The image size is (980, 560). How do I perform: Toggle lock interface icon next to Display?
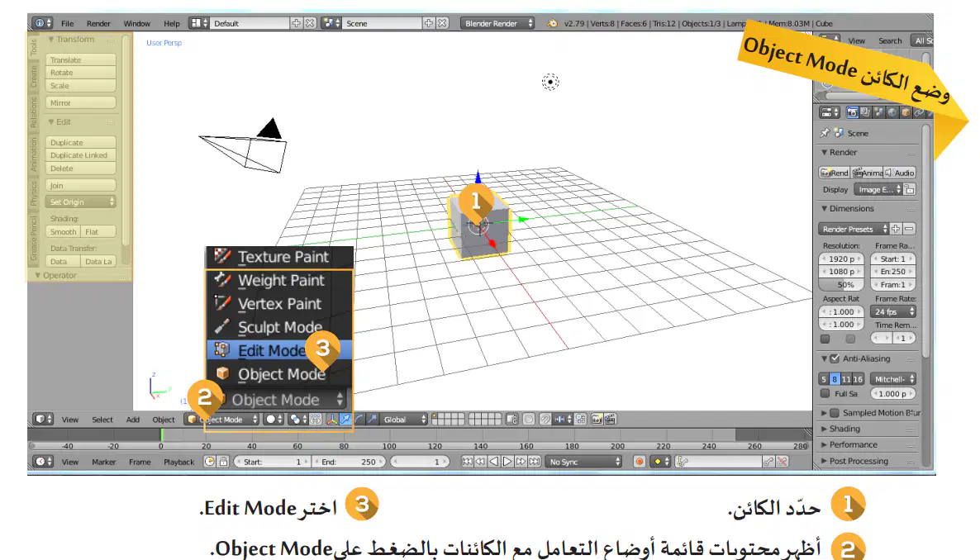(x=910, y=189)
